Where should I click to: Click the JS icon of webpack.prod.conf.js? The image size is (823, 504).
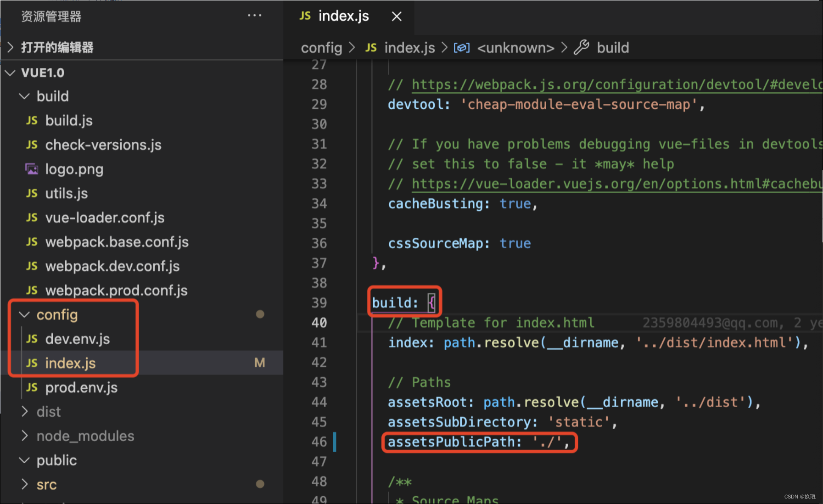pyautogui.click(x=32, y=291)
